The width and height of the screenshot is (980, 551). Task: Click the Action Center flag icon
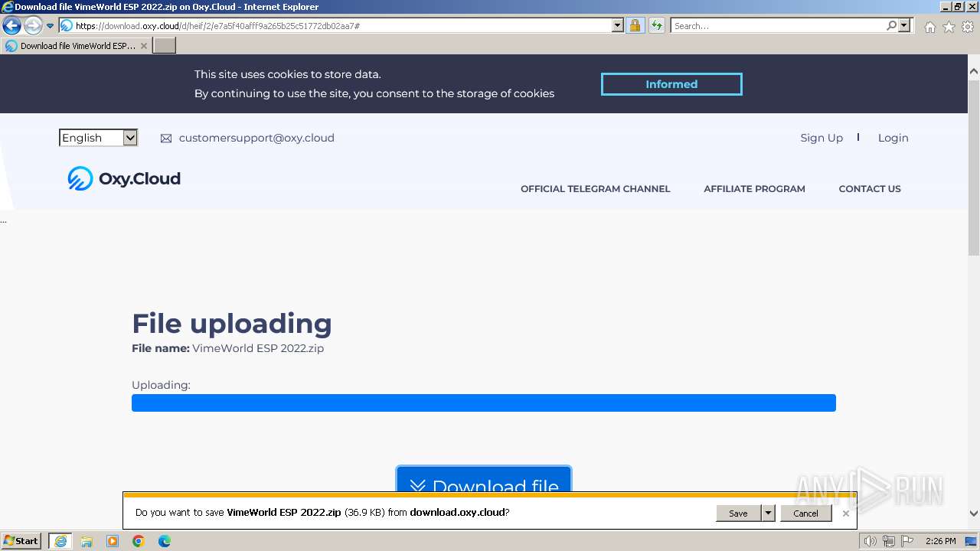click(907, 541)
